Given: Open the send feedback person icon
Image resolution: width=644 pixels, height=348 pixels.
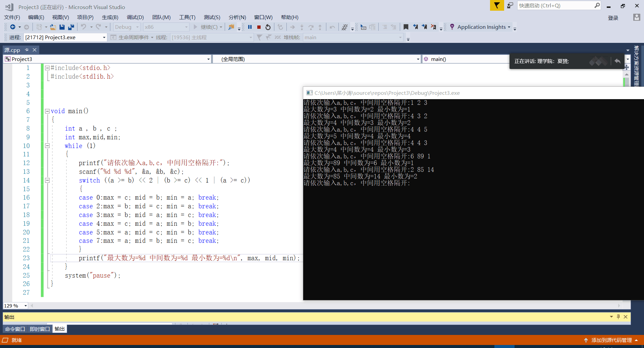Looking at the screenshot, I should click(510, 5).
